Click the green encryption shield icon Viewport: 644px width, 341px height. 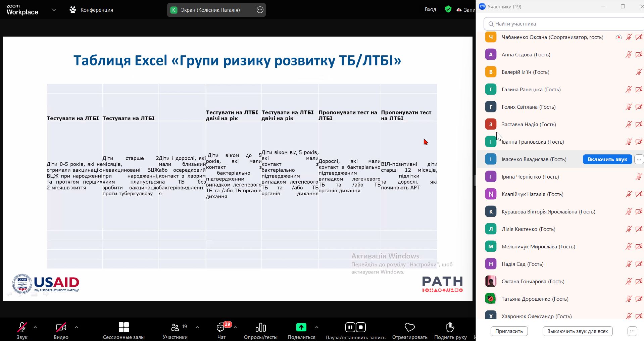point(448,9)
